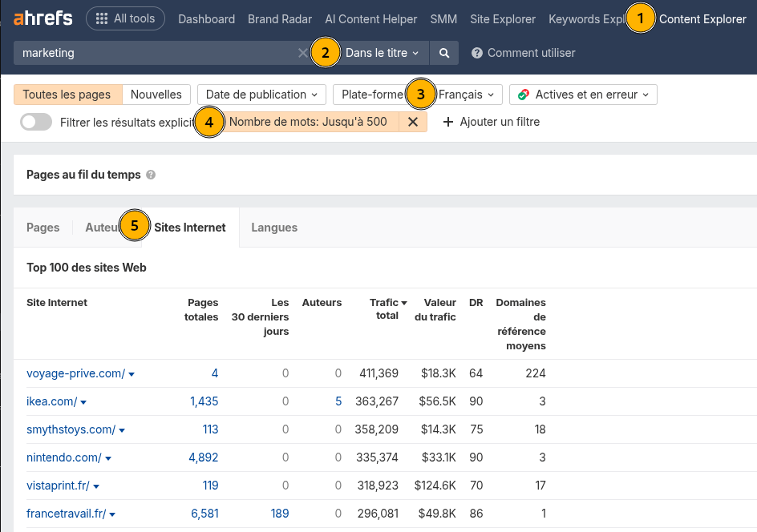Run the search with the magnifier icon
Screen dimensions: 757x532
click(443, 53)
